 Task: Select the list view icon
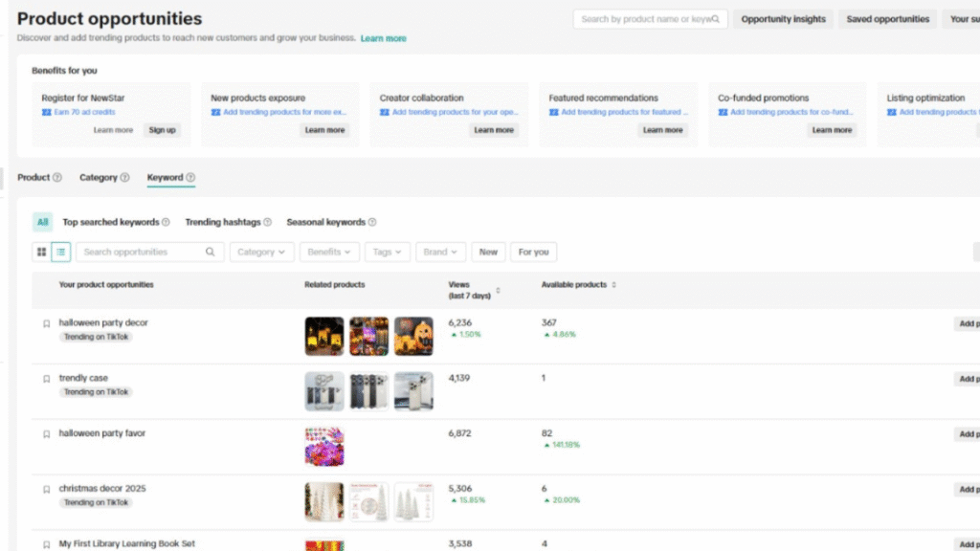[61, 252]
